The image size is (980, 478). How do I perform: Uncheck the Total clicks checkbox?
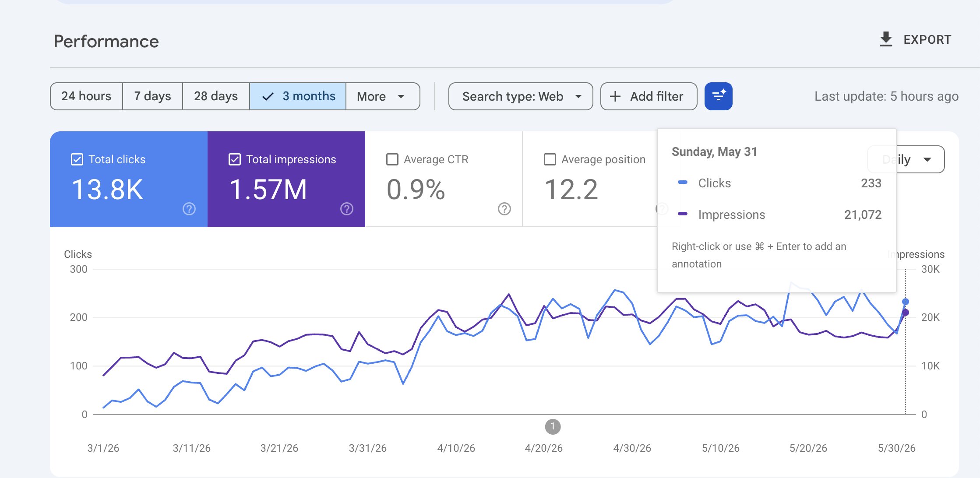pos(77,159)
